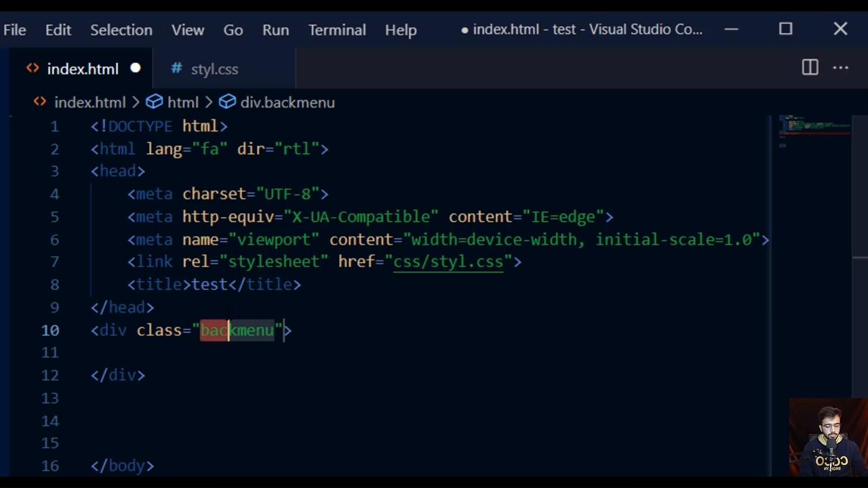Switch to the styl.css tab
This screenshot has height=488, width=868.
click(214, 69)
